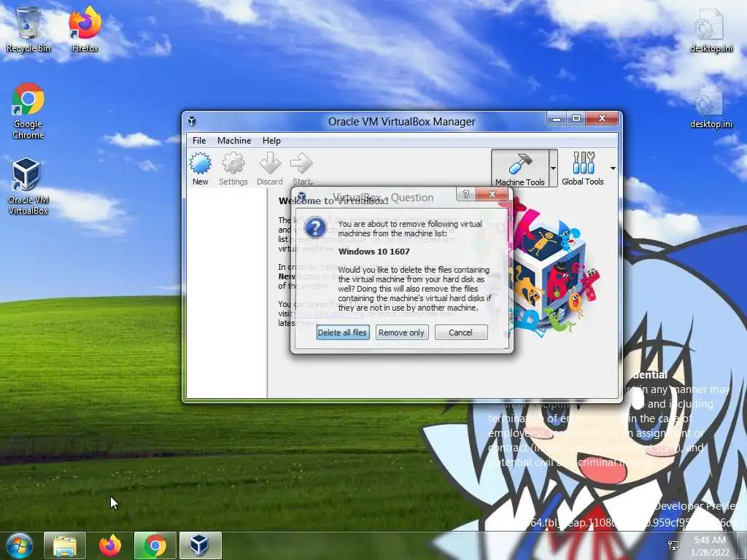Click the Chrome taskbar icon

(x=155, y=545)
